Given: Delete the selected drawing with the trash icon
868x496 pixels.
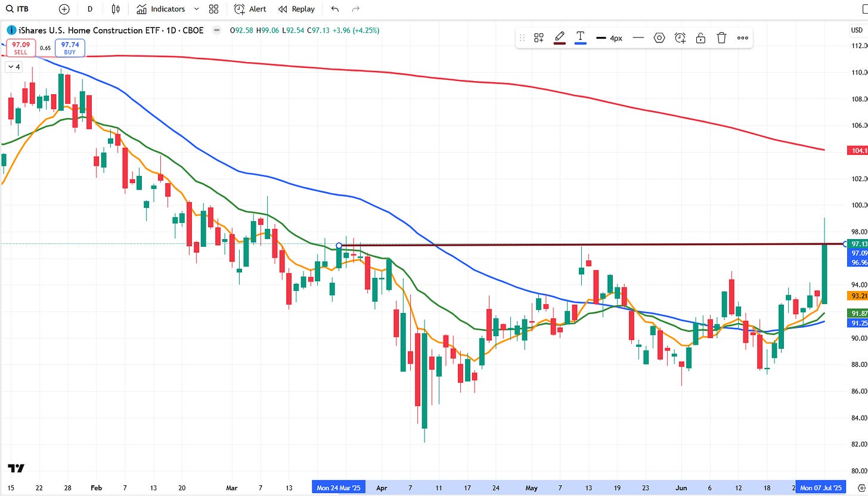Looking at the screenshot, I should pyautogui.click(x=721, y=38).
